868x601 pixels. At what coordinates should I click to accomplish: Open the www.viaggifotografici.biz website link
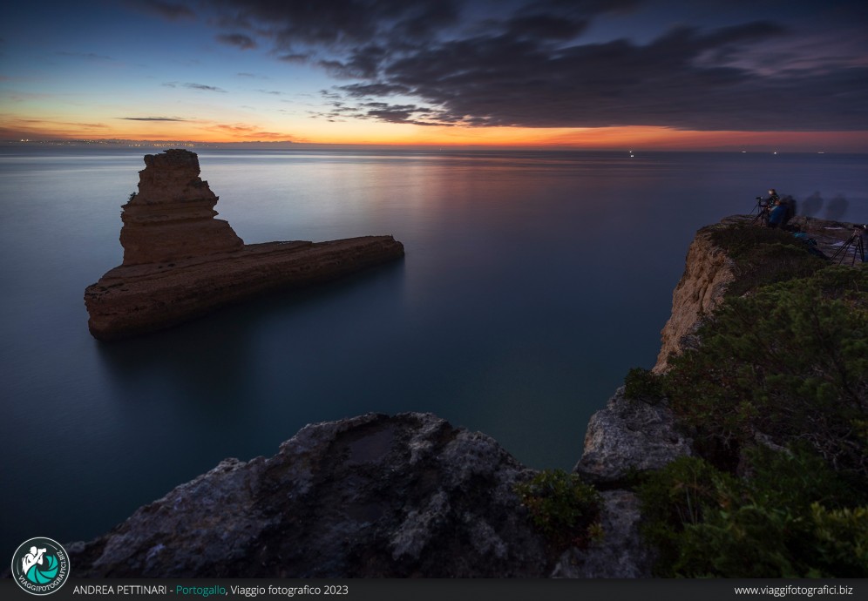(793, 591)
